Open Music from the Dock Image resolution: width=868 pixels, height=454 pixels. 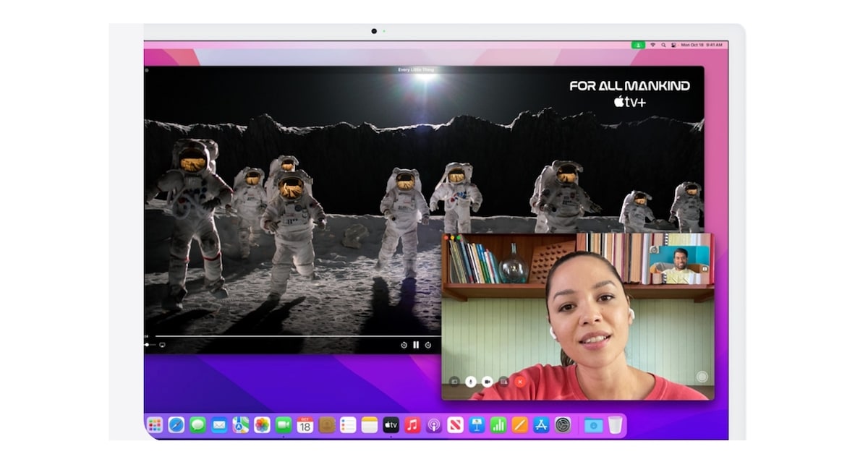[x=412, y=425]
